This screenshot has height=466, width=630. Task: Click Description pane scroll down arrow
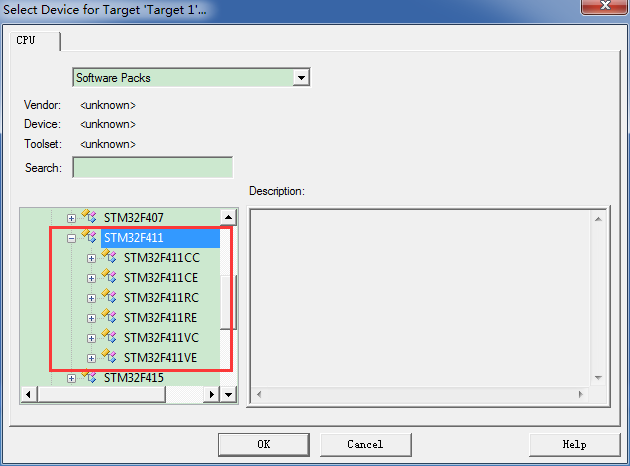point(598,378)
